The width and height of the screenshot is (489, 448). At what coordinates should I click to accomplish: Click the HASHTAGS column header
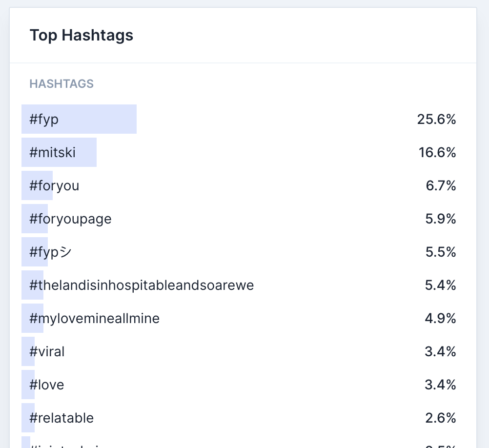click(x=61, y=84)
